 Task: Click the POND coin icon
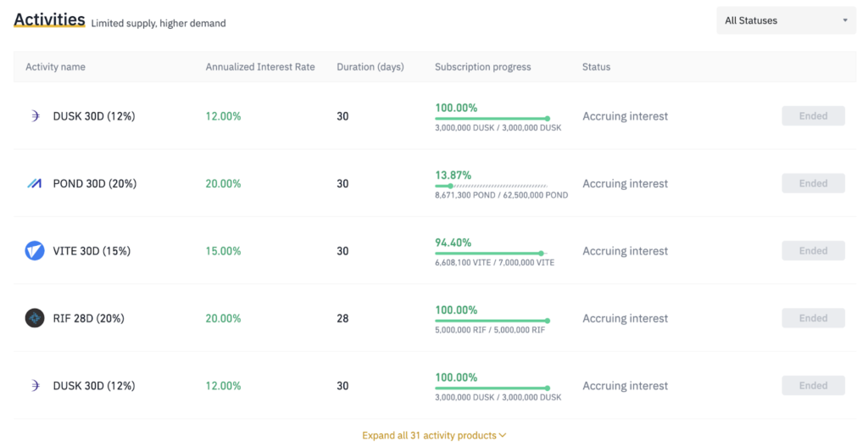point(35,183)
